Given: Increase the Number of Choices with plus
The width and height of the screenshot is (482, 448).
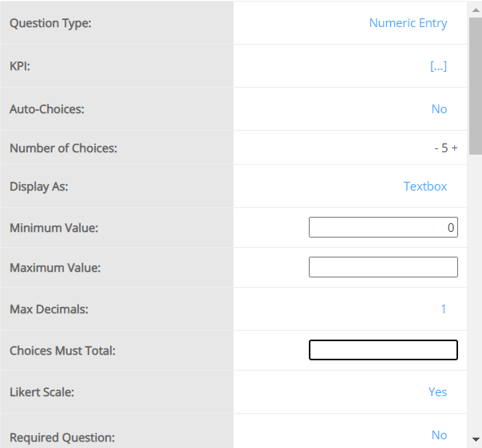Looking at the screenshot, I should [455, 148].
